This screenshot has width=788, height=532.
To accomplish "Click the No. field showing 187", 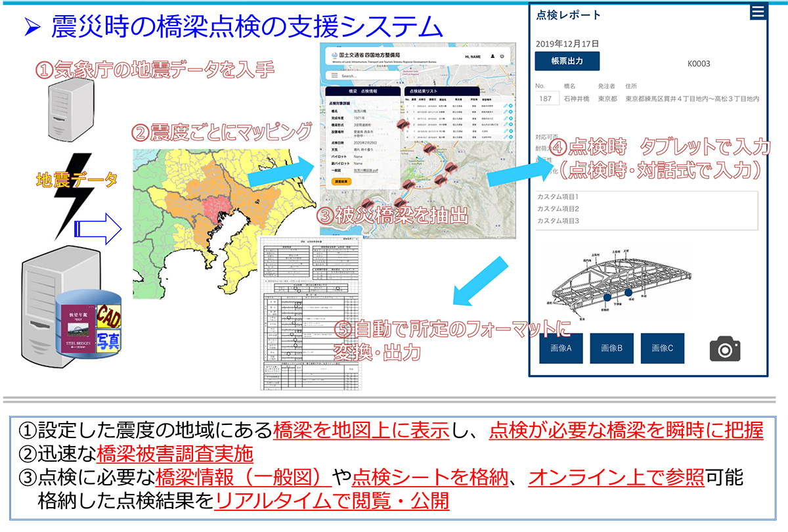I will [545, 99].
